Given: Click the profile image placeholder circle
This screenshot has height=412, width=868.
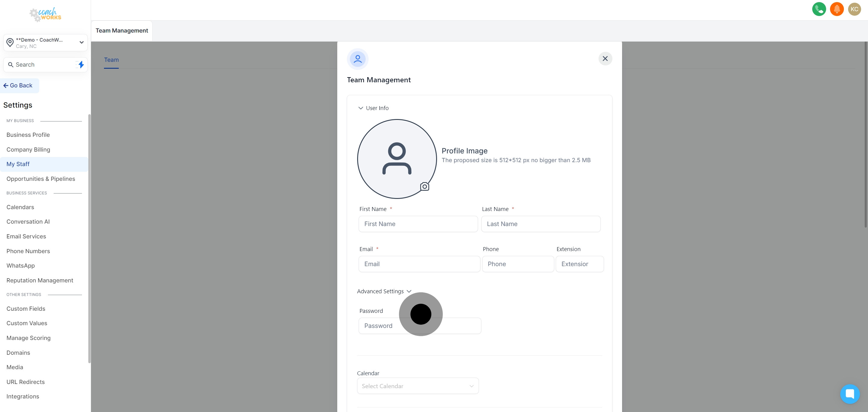Looking at the screenshot, I should pos(397,159).
